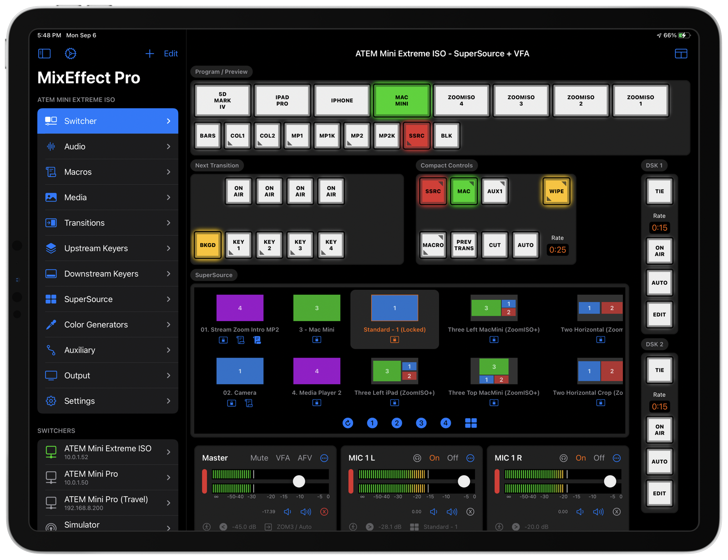The image size is (728, 560).
Task: Expand Upstream Keyers row chevron
Action: tap(168, 248)
